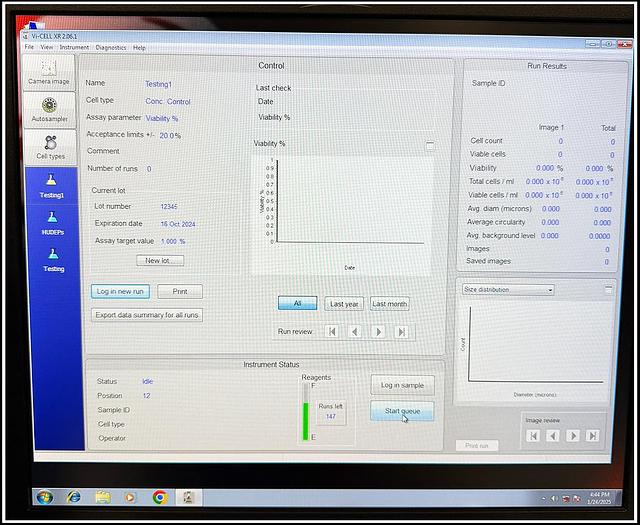
Task: Open the File menu
Action: tap(29, 47)
